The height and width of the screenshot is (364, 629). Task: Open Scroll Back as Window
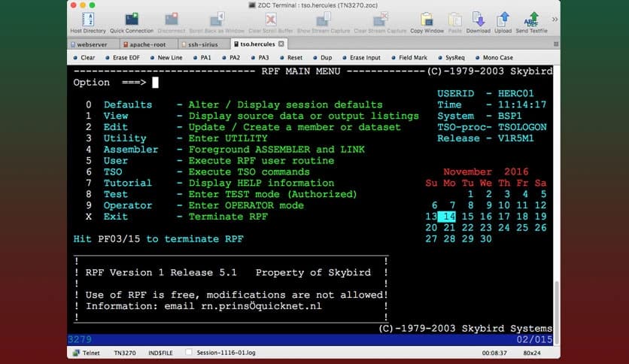pos(217,23)
